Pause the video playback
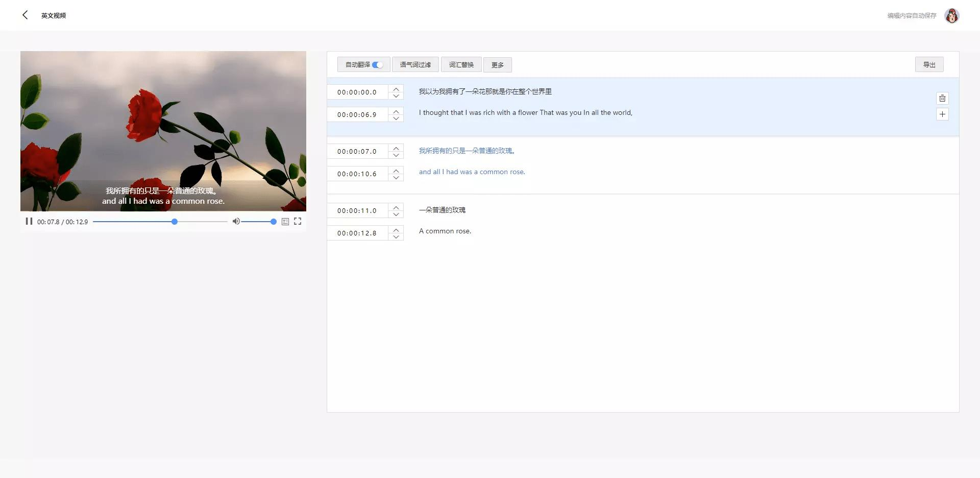The height and width of the screenshot is (478, 980). click(29, 221)
